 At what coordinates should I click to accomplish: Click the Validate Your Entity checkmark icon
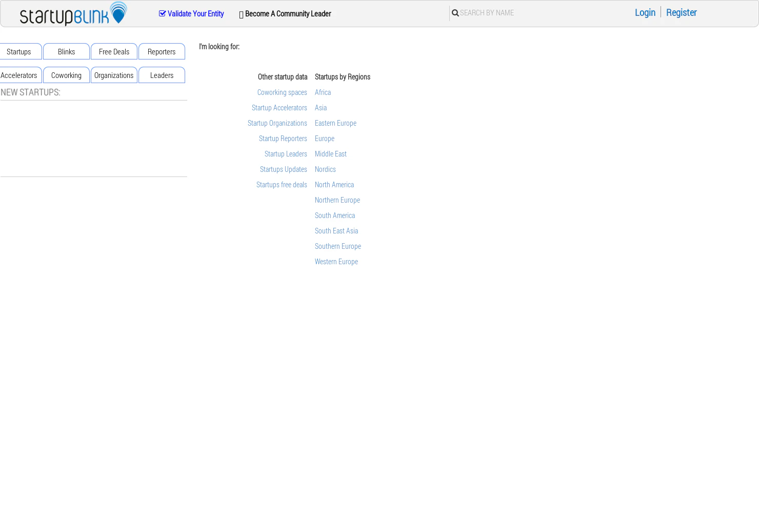162,14
